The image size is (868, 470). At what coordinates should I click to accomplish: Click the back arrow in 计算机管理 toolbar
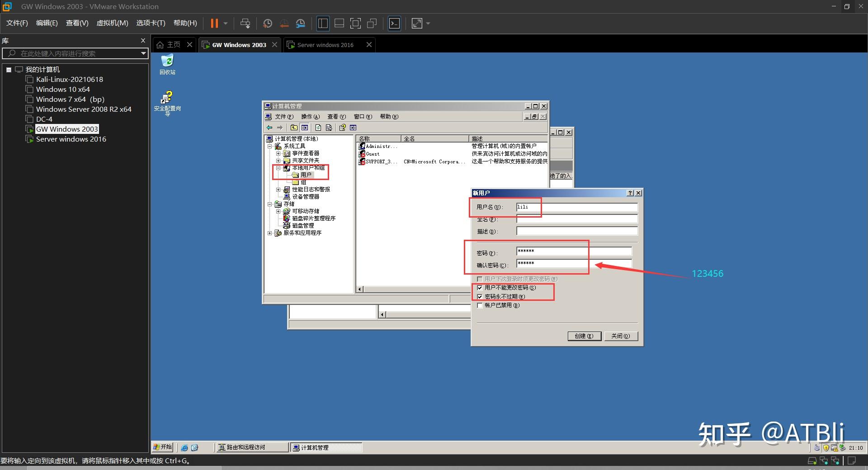pyautogui.click(x=269, y=128)
